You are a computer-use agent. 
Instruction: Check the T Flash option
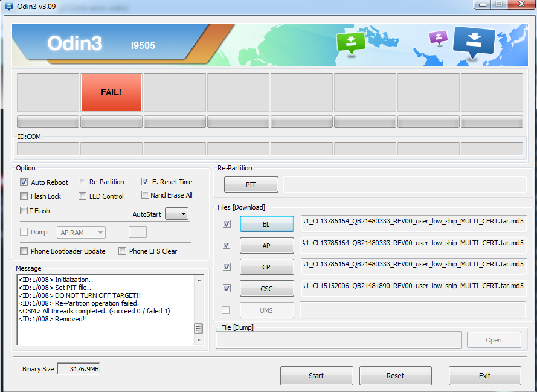[24, 210]
